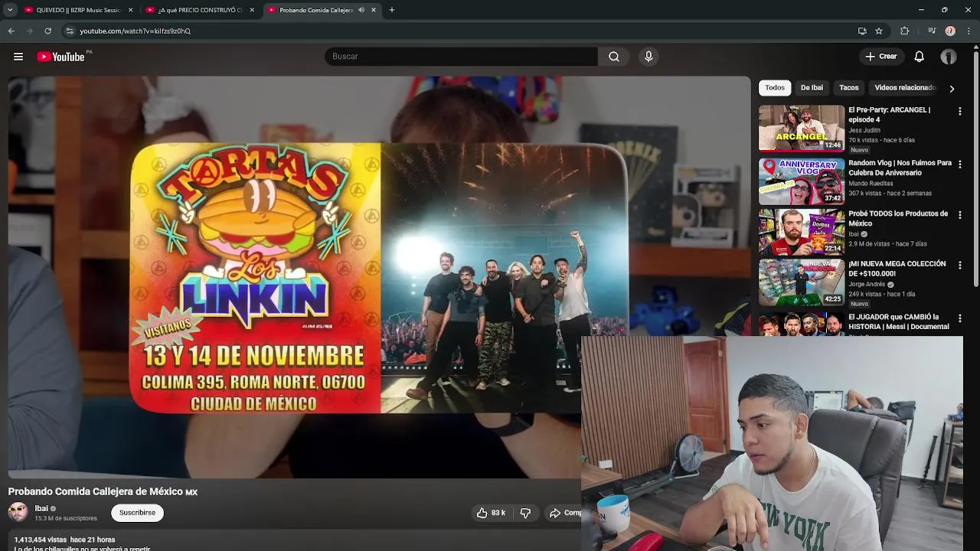Image resolution: width=980 pixels, height=551 pixels.
Task: Select the De Ibai filter chip
Action: 812,88
